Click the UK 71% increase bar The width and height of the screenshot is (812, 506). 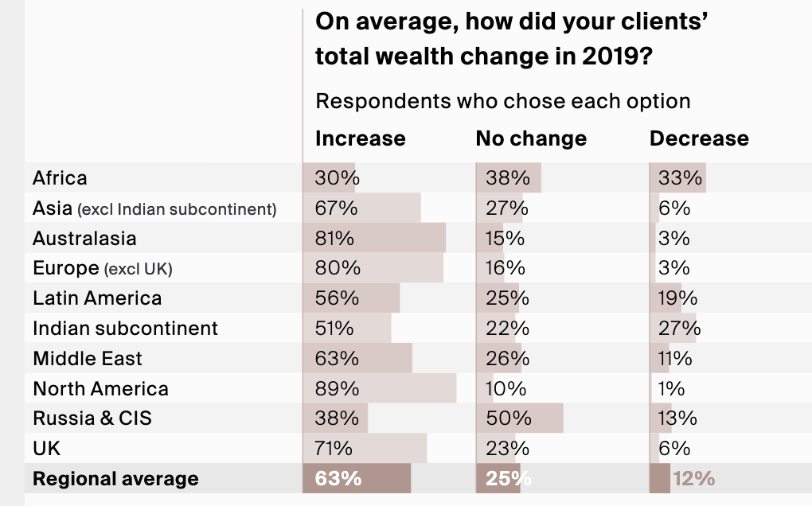coord(365,449)
